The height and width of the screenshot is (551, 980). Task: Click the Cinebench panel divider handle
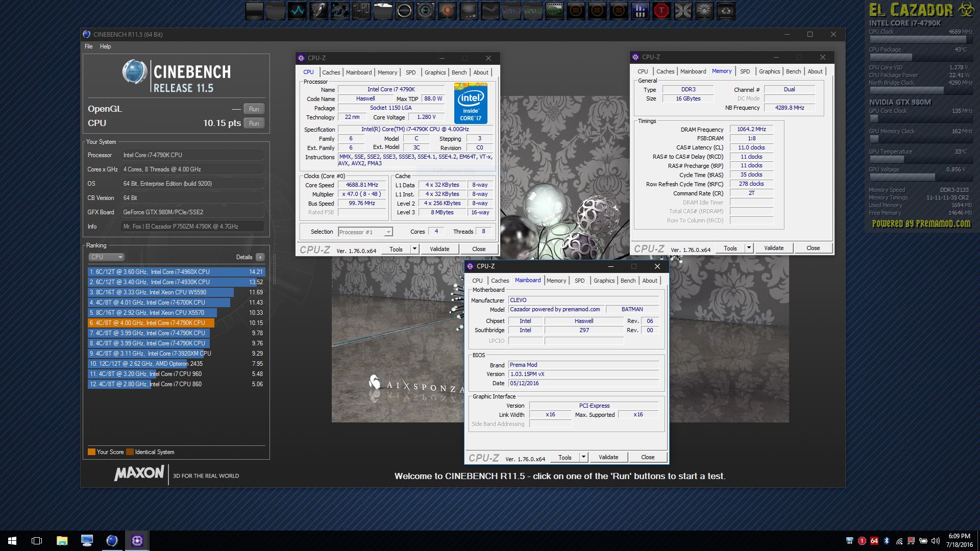click(x=274, y=269)
